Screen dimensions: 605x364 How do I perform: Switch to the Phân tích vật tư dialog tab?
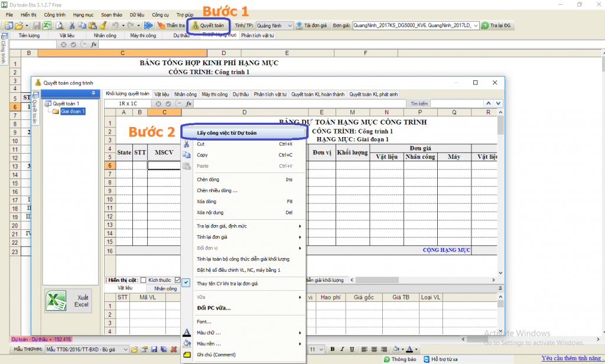coord(270,94)
